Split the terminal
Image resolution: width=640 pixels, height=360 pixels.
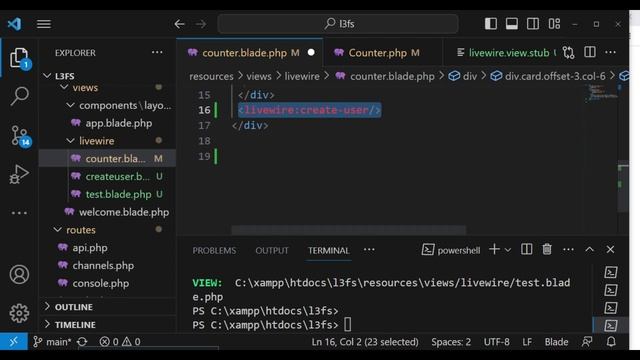[527, 249]
